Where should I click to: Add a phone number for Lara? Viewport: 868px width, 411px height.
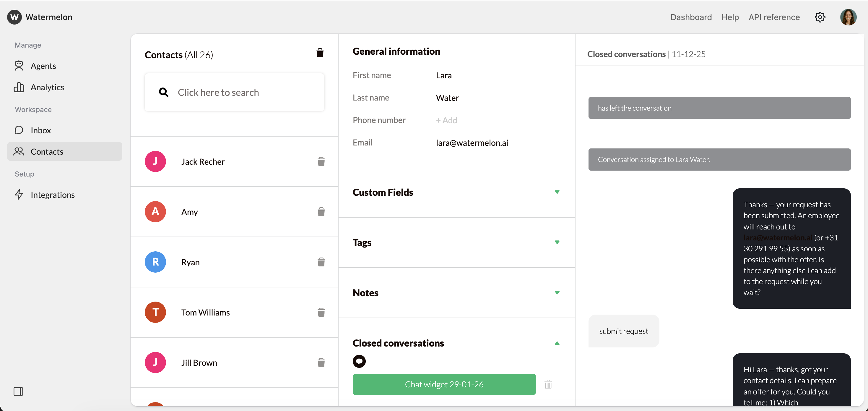446,120
